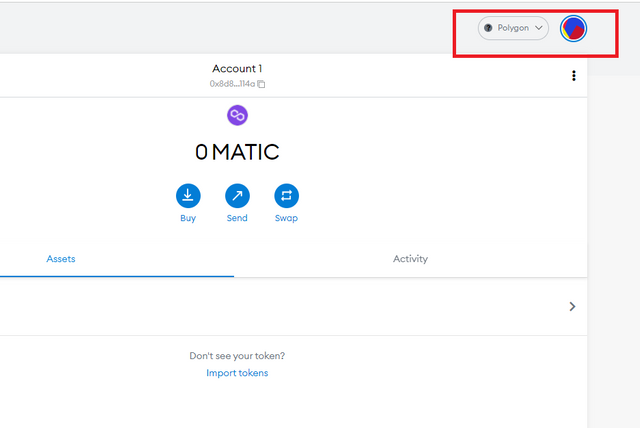Click the Buy download icon button
The height and width of the screenshot is (428, 640).
coord(188,196)
